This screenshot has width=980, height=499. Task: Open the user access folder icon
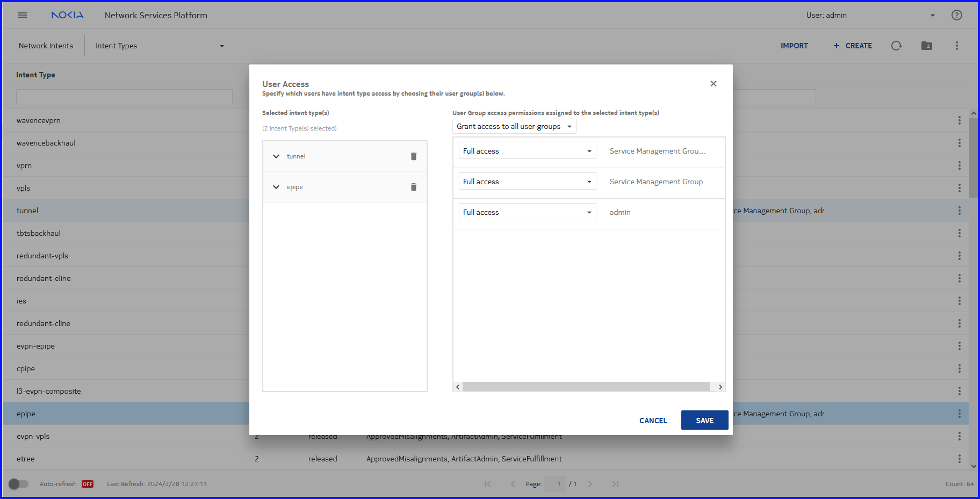pyautogui.click(x=926, y=46)
